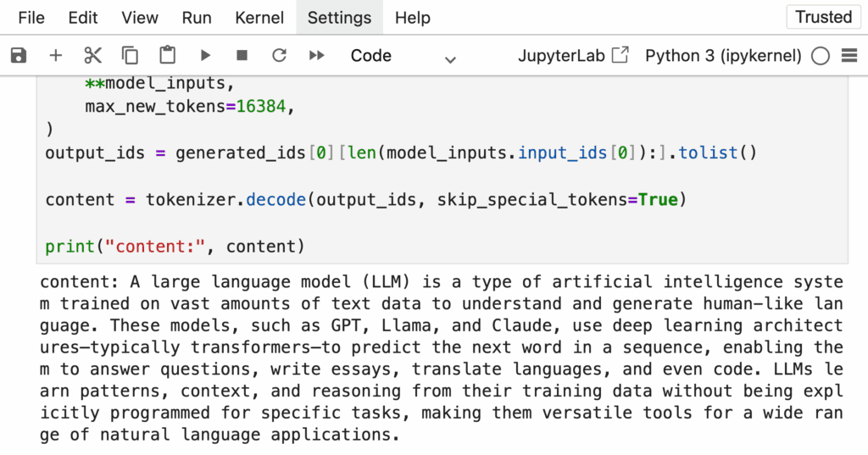The image size is (868, 455).
Task: Check the kernel status circle indicator
Action: (x=821, y=56)
